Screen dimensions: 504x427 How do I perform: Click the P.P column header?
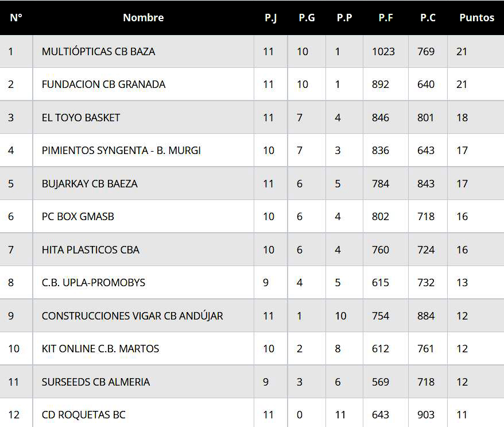(x=344, y=18)
